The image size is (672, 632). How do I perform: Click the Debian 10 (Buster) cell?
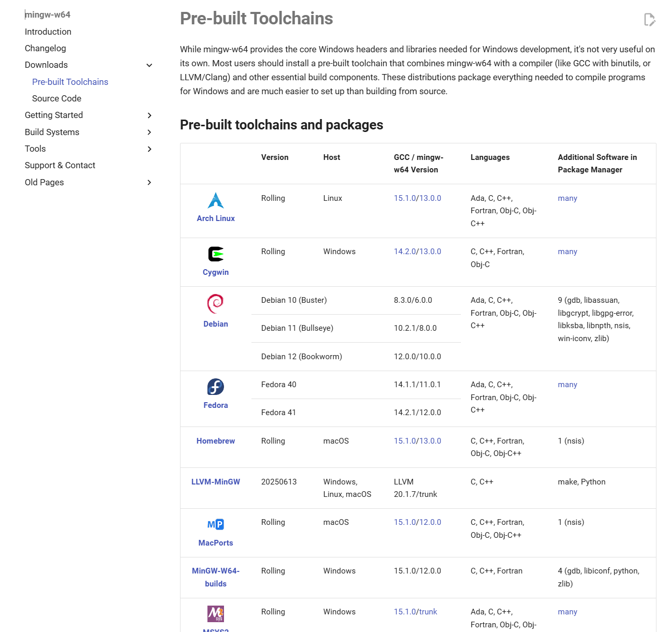coord(294,300)
